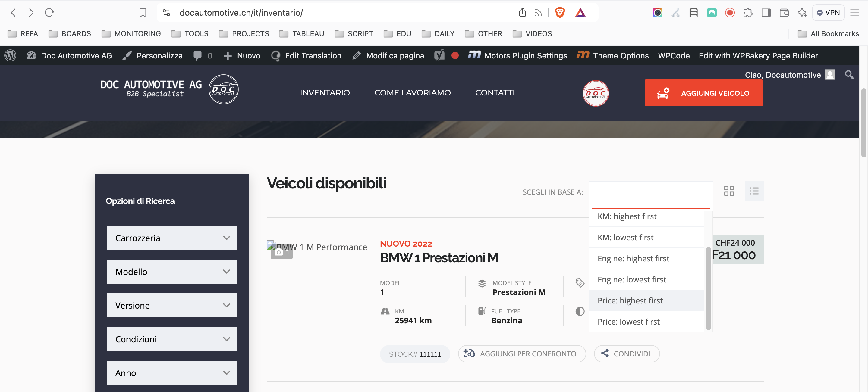The height and width of the screenshot is (392, 868).
Task: Click the BMW 1 M Performance thumbnail
Action: point(316,247)
